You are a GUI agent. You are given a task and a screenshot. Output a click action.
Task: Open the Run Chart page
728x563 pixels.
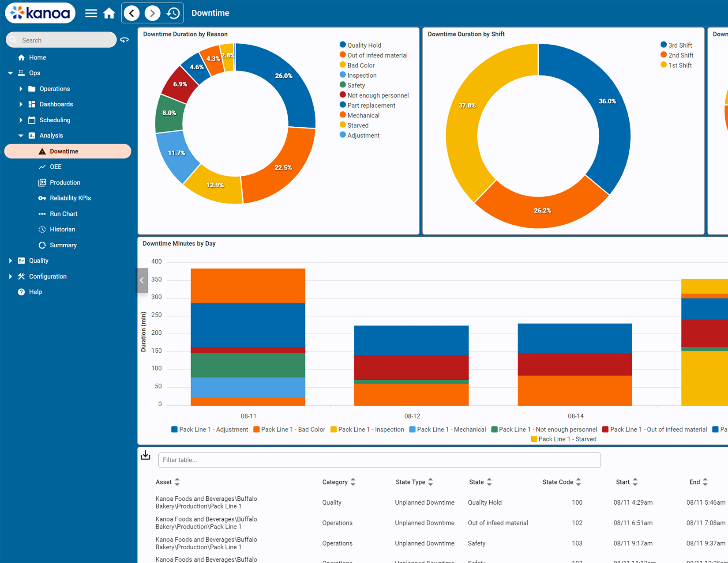coord(64,214)
